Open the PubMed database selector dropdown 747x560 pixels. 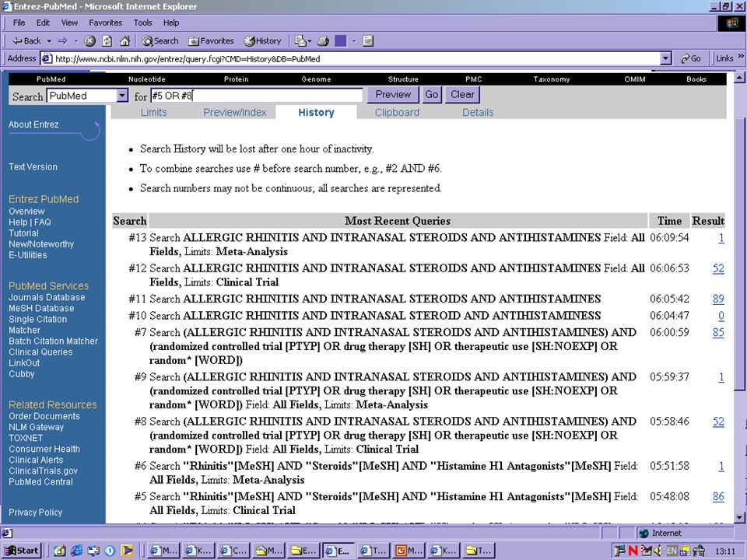[122, 96]
